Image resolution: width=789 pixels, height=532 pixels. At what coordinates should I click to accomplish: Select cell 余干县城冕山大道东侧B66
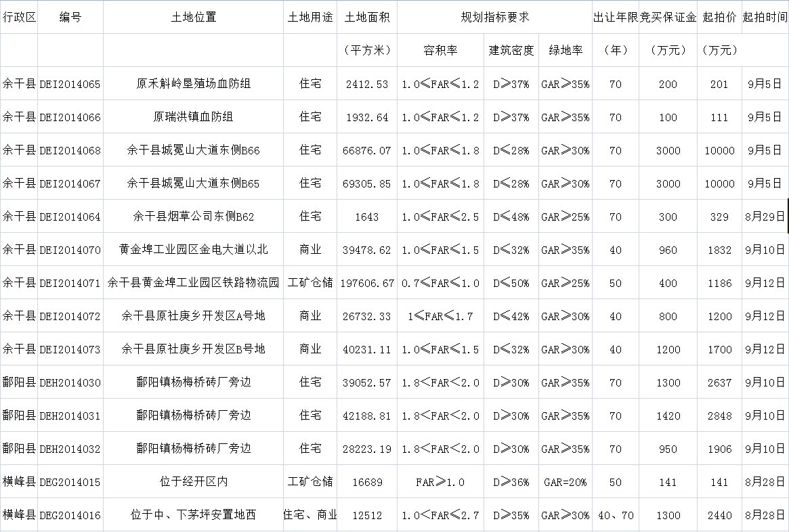click(193, 150)
